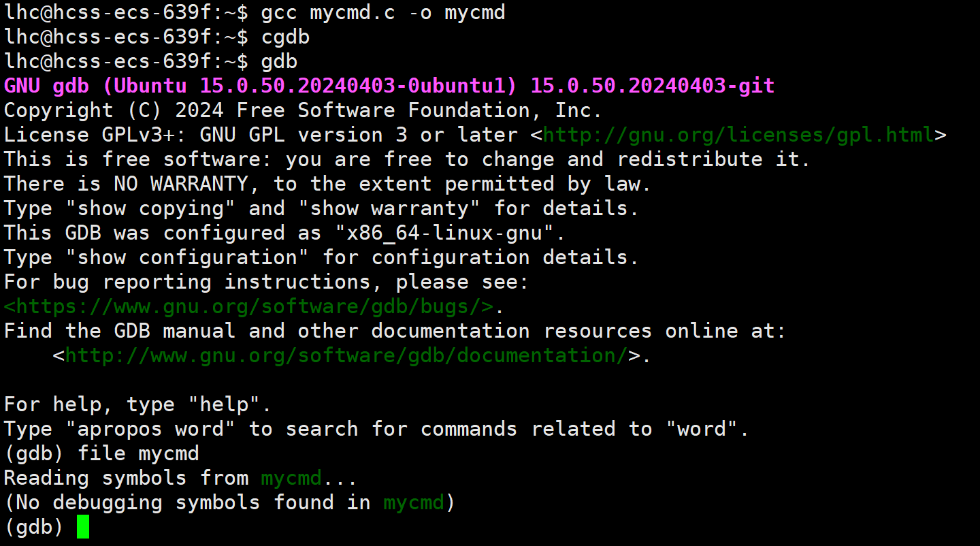980x546 pixels.
Task: Click the GNU gdb version heading line
Action: coord(389,86)
